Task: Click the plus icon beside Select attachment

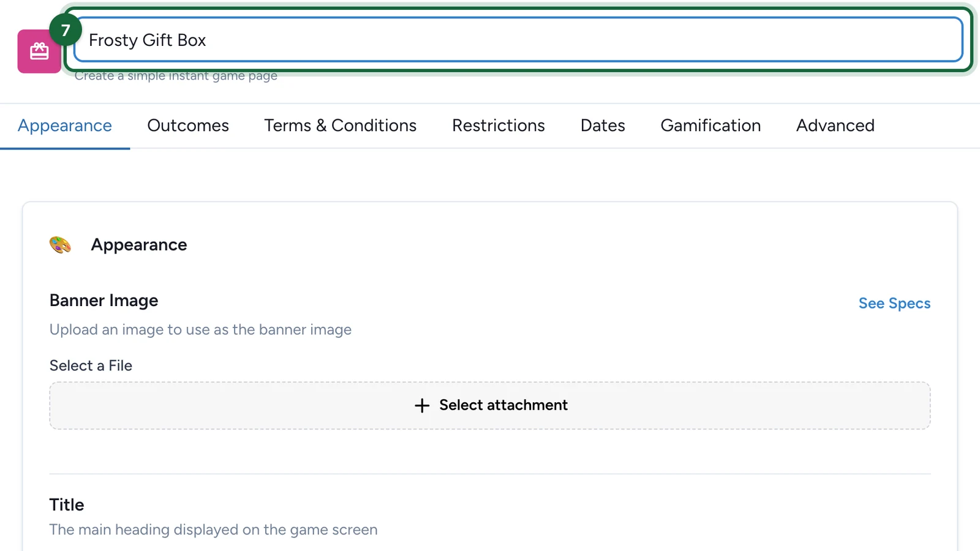Action: (x=422, y=405)
